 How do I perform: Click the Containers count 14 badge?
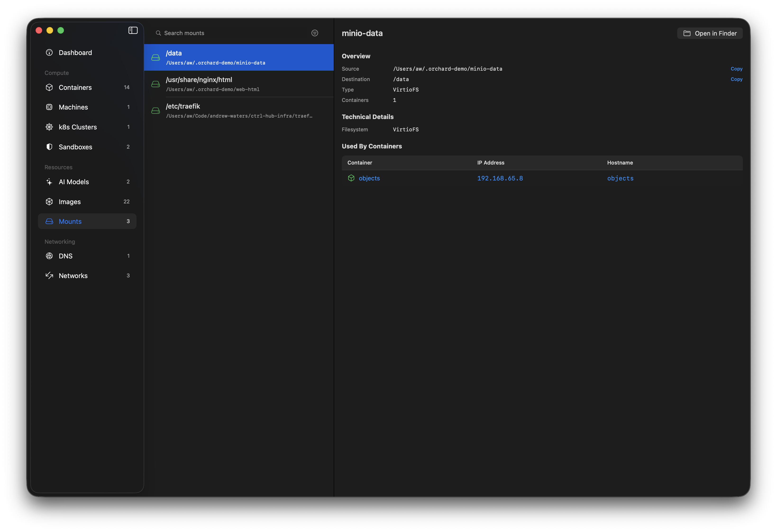click(127, 87)
